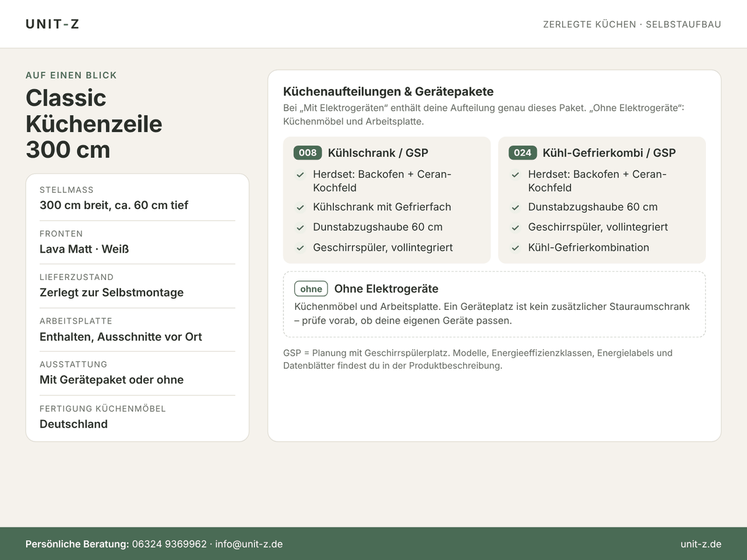Click 'AUF EINEN BLICK' label
Viewport: 747px width, 560px height.
(71, 75)
